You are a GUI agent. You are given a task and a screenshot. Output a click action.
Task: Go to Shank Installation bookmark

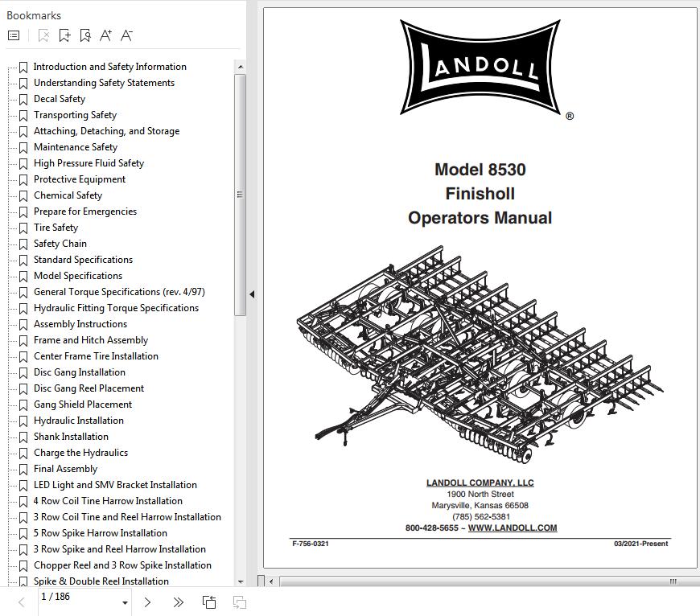71,436
